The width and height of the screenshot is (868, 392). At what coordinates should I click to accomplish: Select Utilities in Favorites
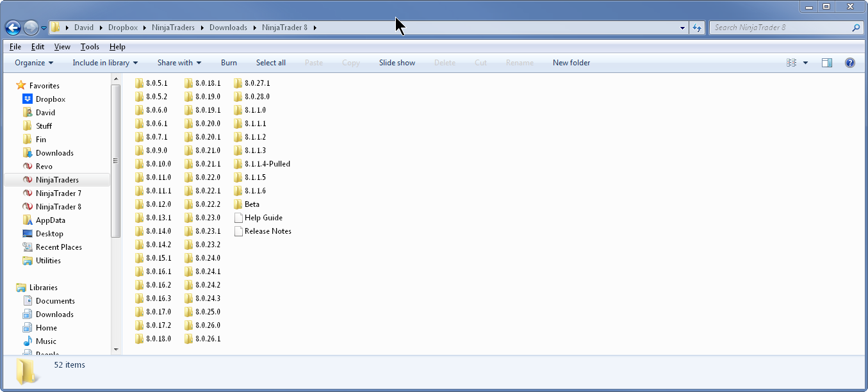[x=48, y=261]
